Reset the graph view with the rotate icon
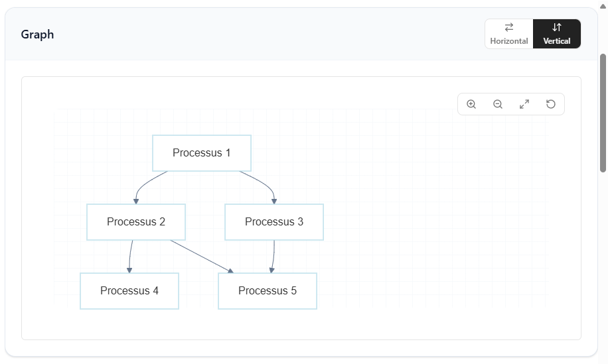Screen dimensions: 612x364 [x=551, y=104]
